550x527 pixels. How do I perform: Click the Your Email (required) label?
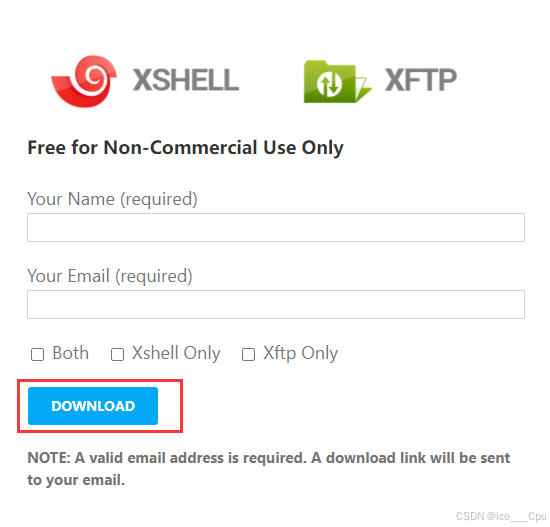110,276
